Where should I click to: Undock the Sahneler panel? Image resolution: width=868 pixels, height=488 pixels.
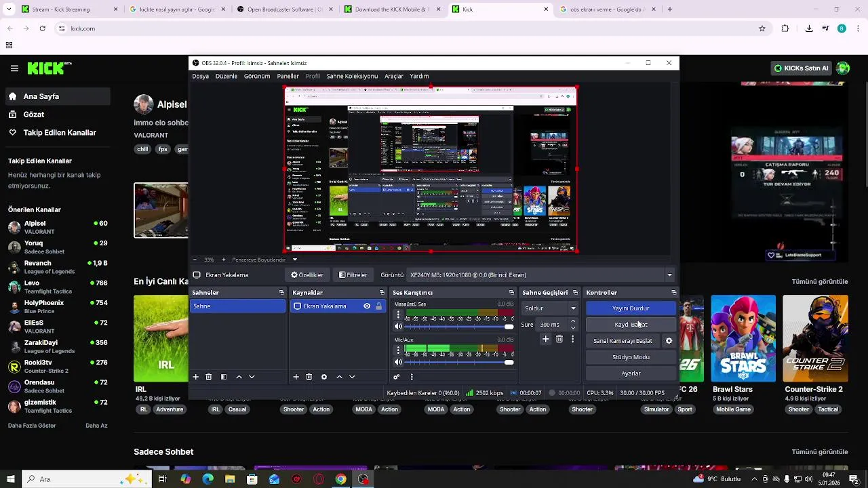(281, 293)
